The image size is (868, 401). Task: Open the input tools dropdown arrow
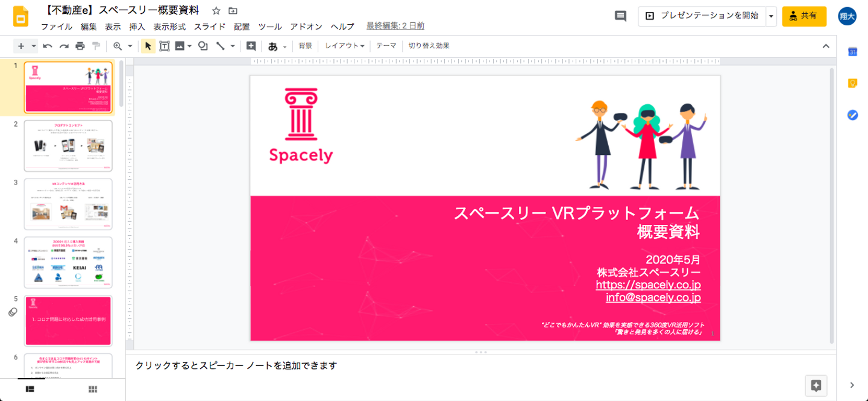tap(285, 46)
